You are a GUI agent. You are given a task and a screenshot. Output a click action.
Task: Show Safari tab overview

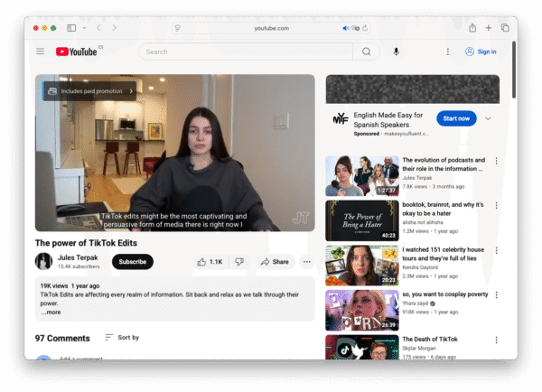(x=505, y=28)
